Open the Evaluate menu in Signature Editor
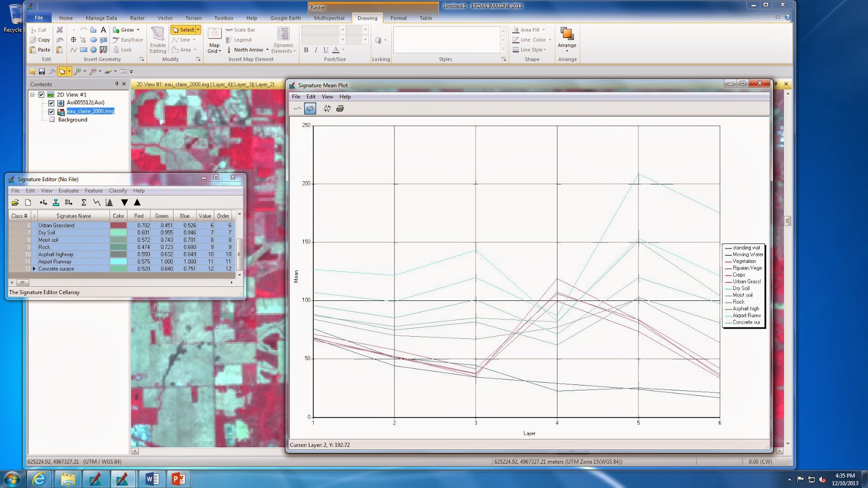The height and width of the screenshot is (488, 868). [x=68, y=190]
